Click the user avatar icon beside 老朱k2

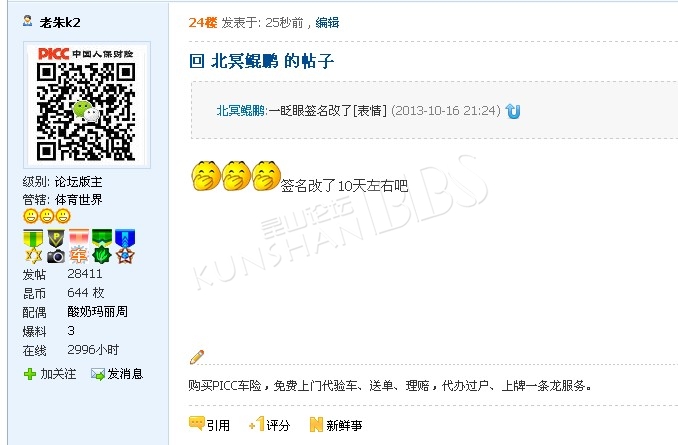click(x=28, y=21)
